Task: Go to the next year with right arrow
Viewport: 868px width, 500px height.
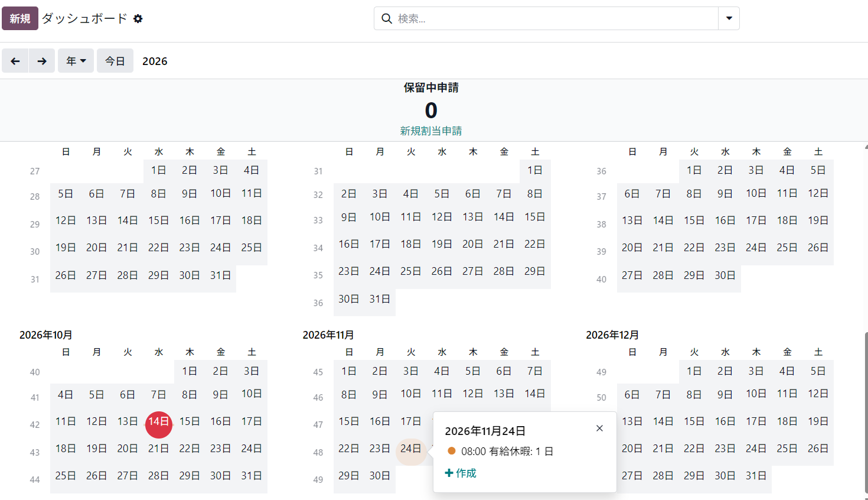Action: click(42, 61)
